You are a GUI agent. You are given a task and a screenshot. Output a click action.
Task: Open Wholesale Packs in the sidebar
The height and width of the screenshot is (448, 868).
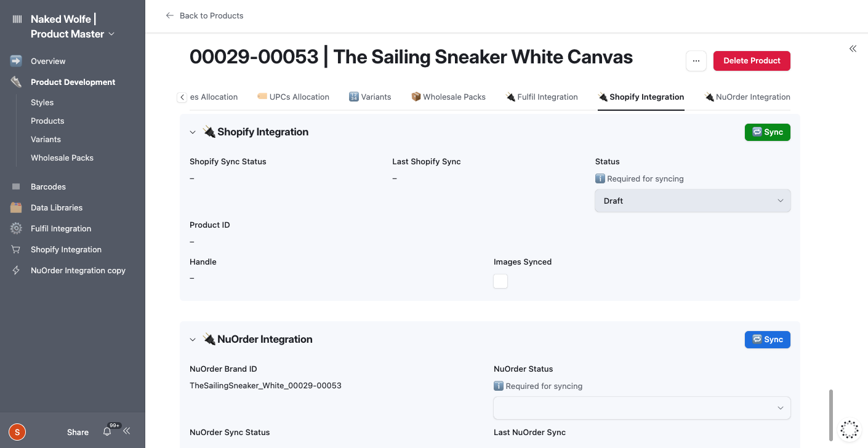click(x=62, y=158)
